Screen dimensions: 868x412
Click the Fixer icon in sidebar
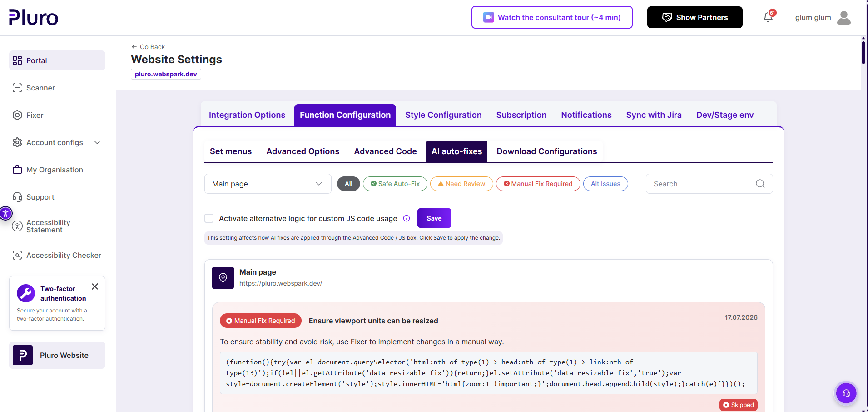click(17, 115)
